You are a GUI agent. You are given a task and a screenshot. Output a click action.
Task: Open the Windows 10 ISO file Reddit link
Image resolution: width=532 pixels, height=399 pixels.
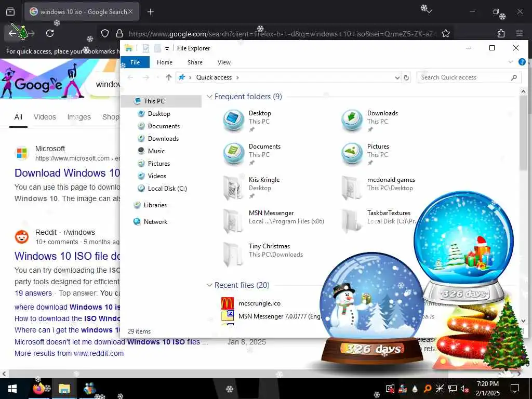(67, 256)
